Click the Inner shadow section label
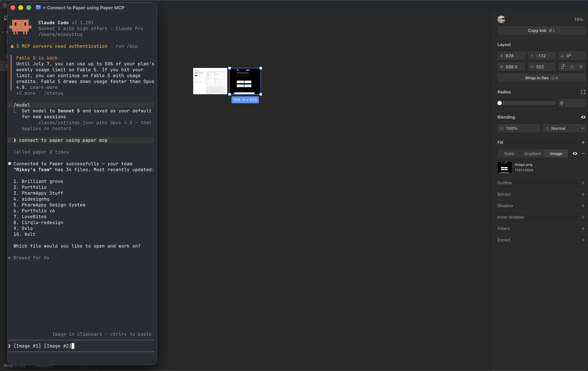The width and height of the screenshot is (588, 371). click(511, 217)
